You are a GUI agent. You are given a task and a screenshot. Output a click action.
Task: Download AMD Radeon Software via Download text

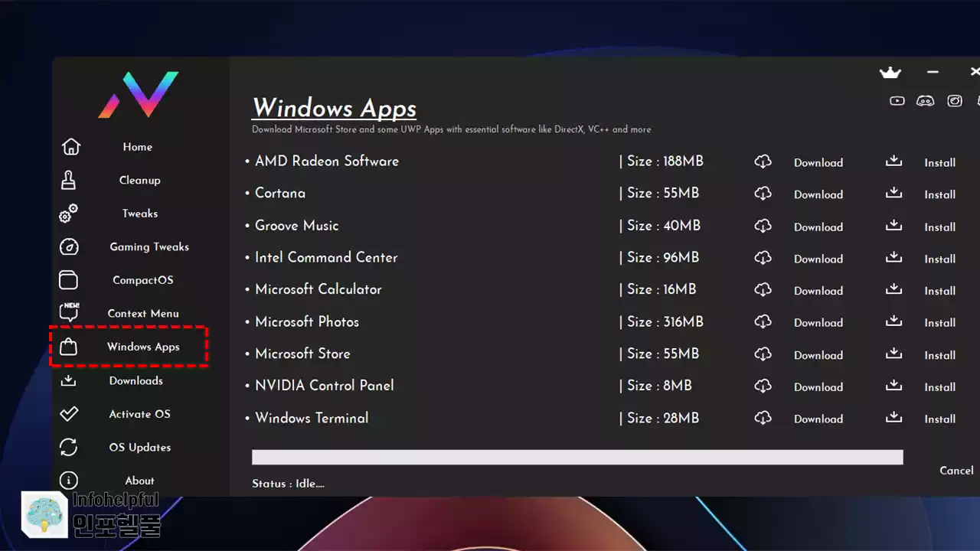tap(818, 163)
